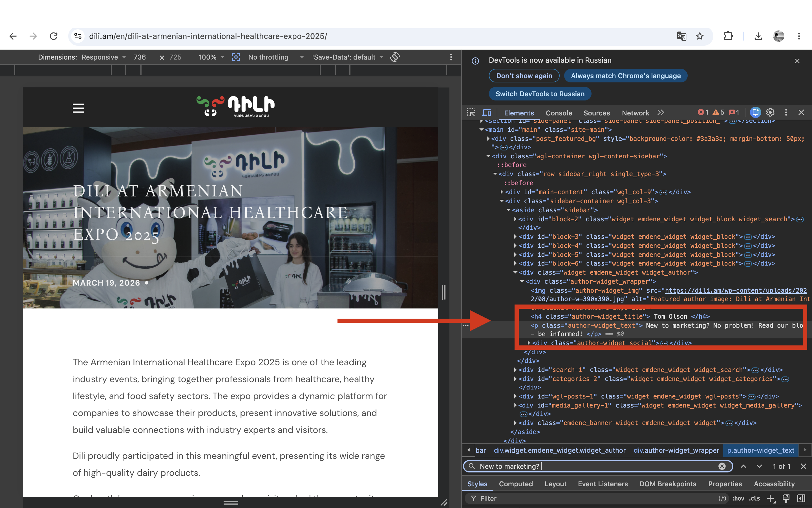Expand the post_featured_bg div

pyautogui.click(x=488, y=138)
